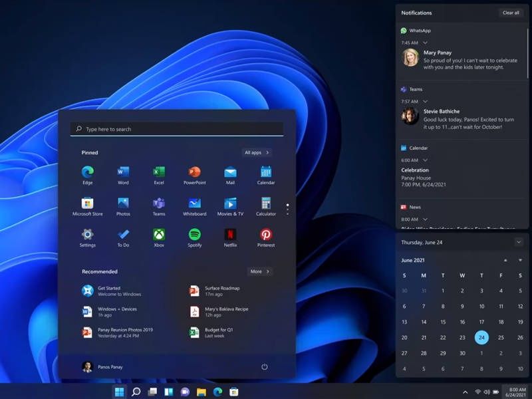
Task: Click the power button in Start menu
Action: click(x=264, y=366)
